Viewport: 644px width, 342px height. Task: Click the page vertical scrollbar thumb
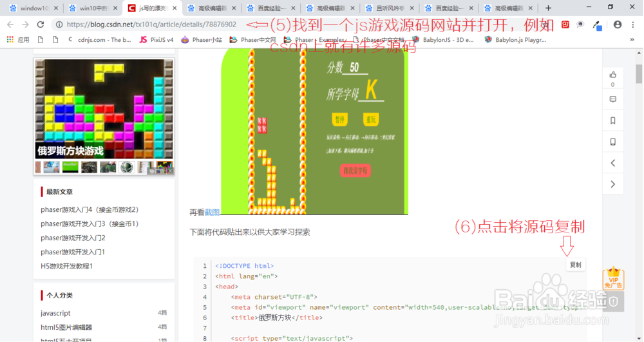click(639, 74)
